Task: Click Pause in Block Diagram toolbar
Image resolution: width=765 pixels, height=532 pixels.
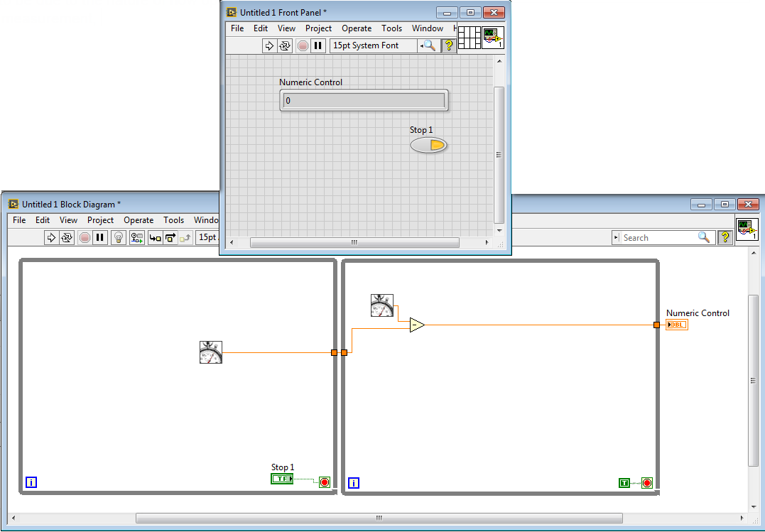Action: (x=100, y=238)
